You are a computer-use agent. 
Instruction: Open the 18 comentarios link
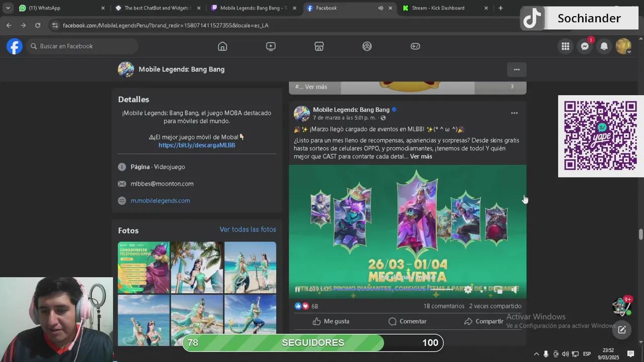tap(444, 306)
